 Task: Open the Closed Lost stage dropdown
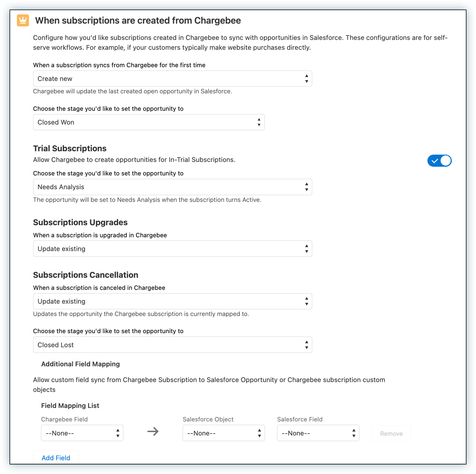(172, 345)
